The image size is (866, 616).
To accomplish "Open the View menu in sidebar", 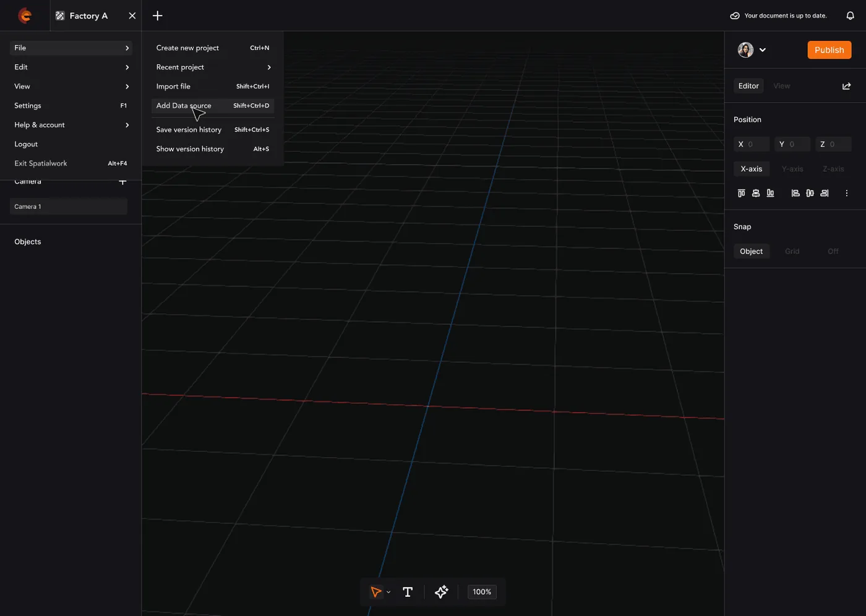I will click(x=71, y=86).
